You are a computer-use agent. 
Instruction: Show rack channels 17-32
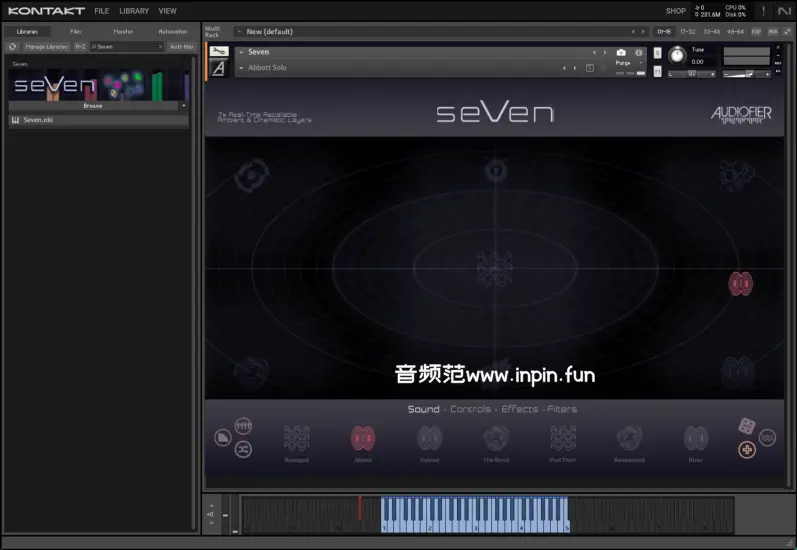(688, 32)
